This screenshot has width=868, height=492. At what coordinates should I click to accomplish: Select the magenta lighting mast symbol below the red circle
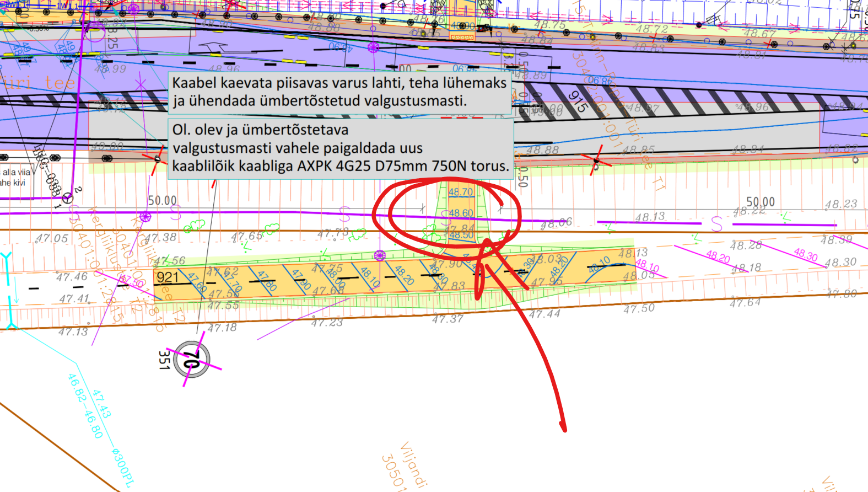pyautogui.click(x=380, y=255)
